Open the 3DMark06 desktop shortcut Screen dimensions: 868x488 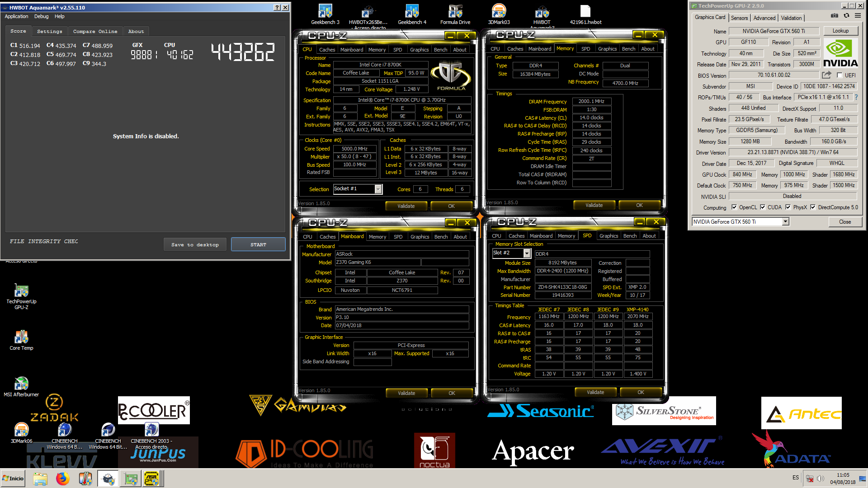21,433
